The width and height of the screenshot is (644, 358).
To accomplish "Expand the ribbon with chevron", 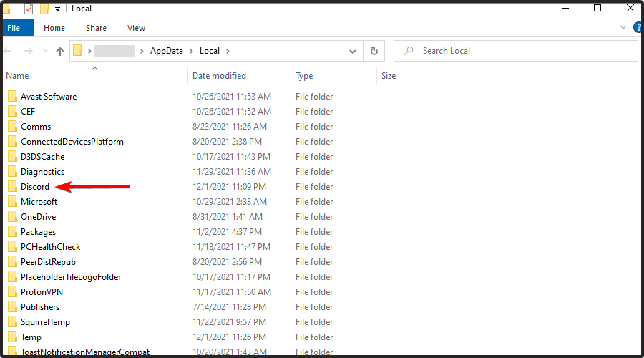I will pos(623,27).
